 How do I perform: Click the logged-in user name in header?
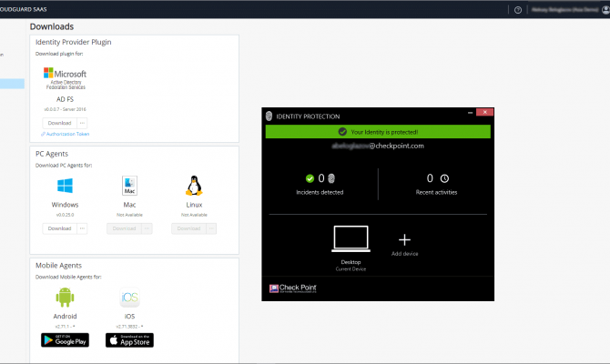(564, 10)
